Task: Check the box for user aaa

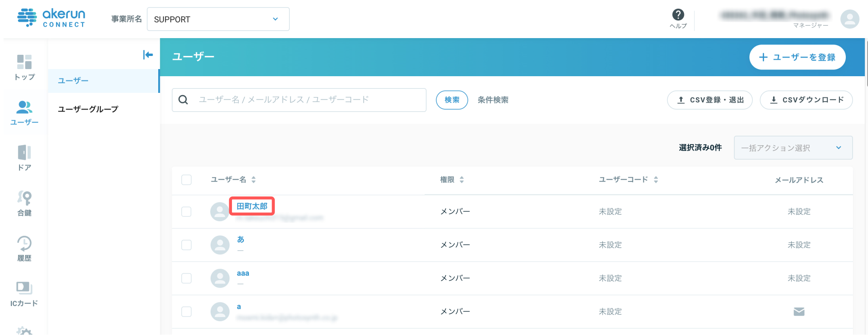Action: (x=186, y=278)
